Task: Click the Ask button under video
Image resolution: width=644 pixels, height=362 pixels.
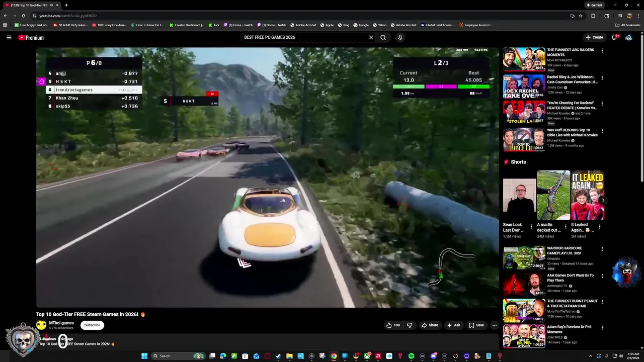Action: (454, 325)
